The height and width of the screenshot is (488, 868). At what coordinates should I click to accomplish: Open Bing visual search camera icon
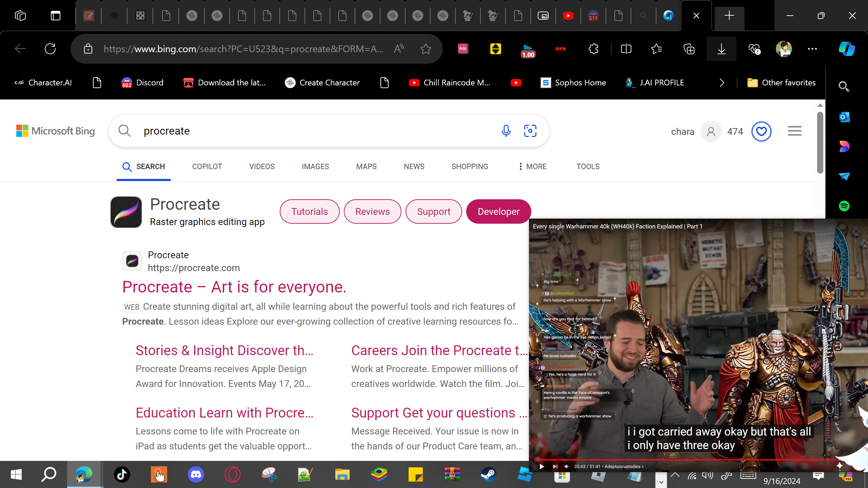(530, 131)
